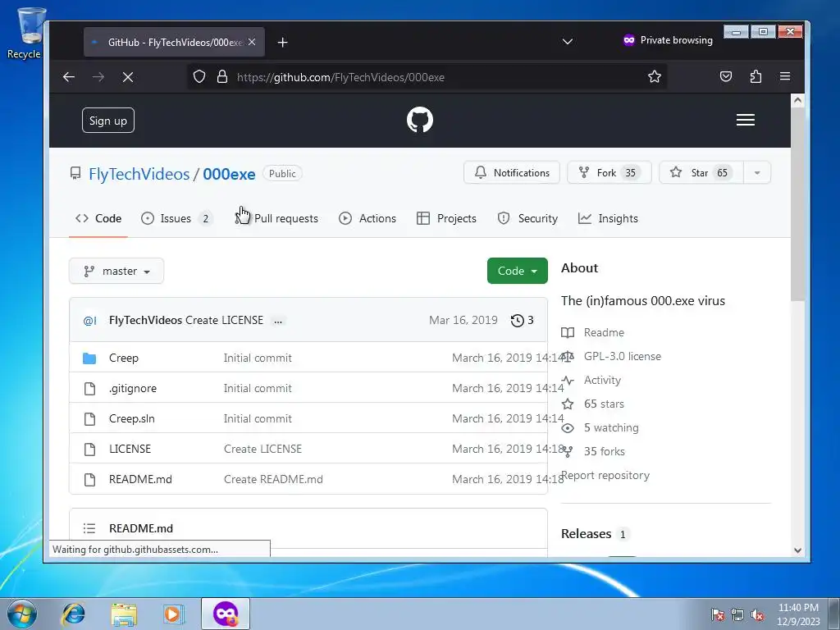
Task: Click the scrollbar down arrow
Action: 797,550
